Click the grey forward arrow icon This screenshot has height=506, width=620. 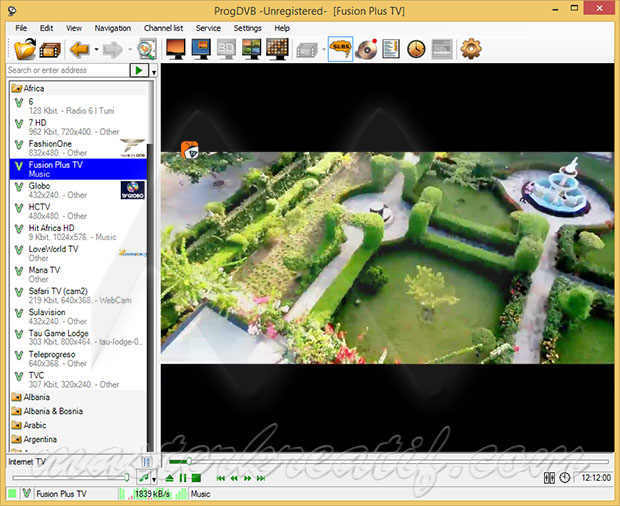pos(112,50)
